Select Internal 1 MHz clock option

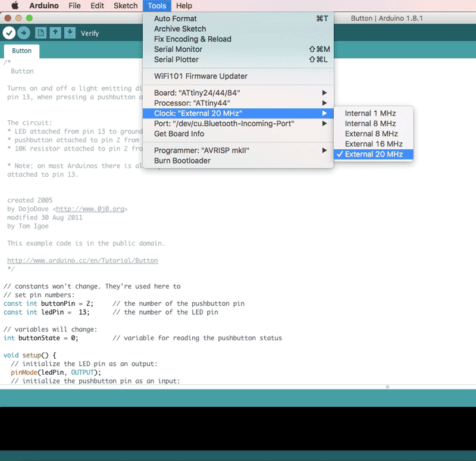click(374, 113)
